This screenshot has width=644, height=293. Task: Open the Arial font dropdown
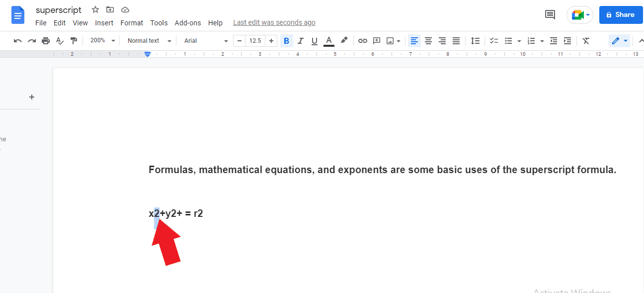point(206,41)
